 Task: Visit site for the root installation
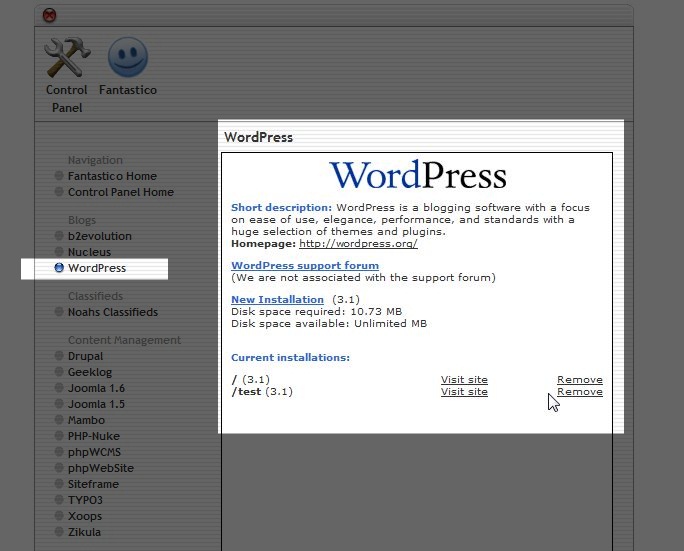(464, 380)
